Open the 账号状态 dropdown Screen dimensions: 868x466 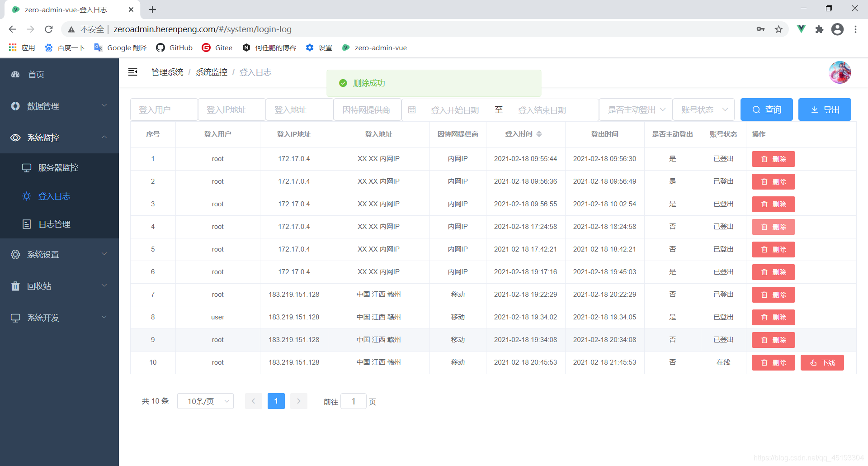click(x=703, y=110)
